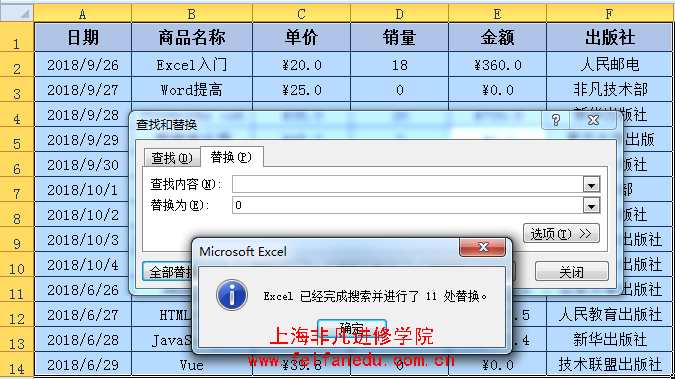Click inside the 查找内容 input field
Screen dimensions: 675x379
[x=408, y=185]
